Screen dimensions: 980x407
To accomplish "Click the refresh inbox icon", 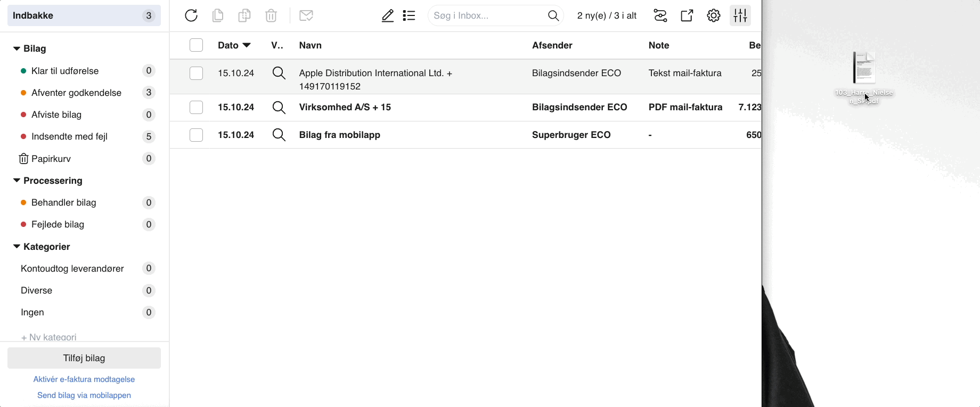I will coord(191,16).
